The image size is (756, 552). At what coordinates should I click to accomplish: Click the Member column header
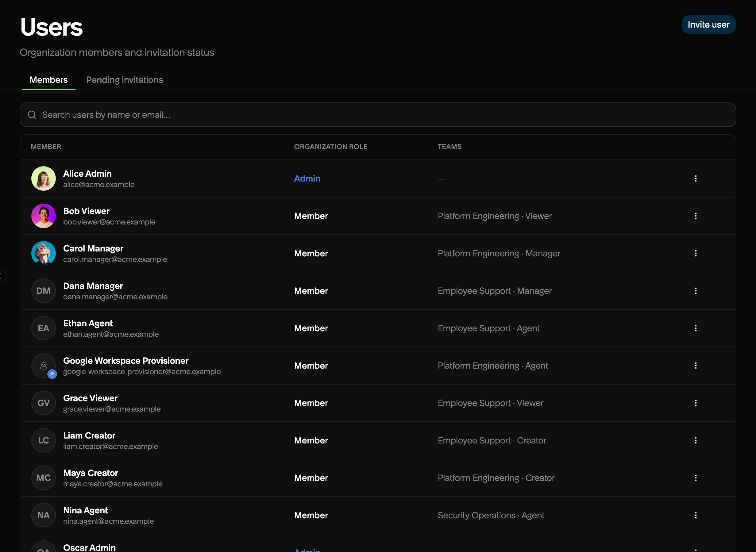[x=46, y=147]
